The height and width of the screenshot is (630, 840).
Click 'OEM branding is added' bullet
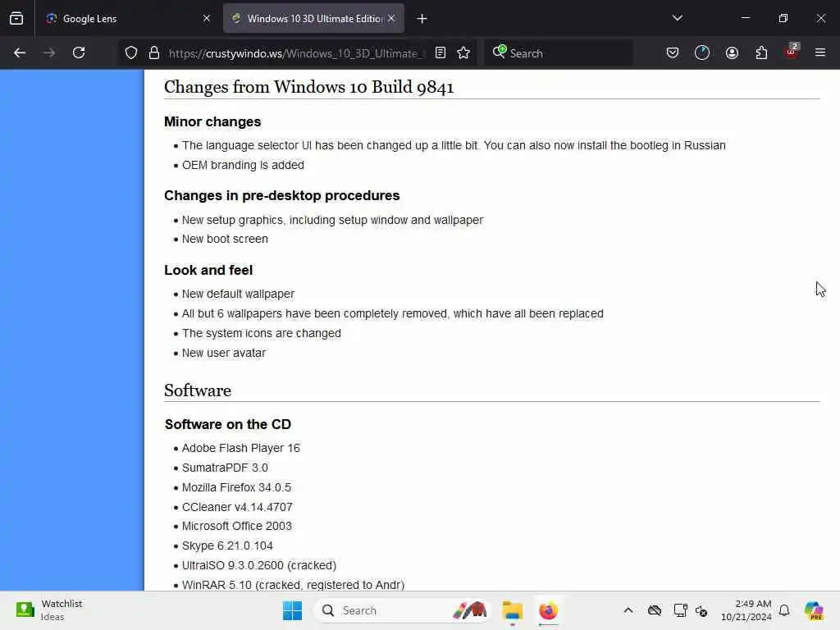click(x=243, y=165)
